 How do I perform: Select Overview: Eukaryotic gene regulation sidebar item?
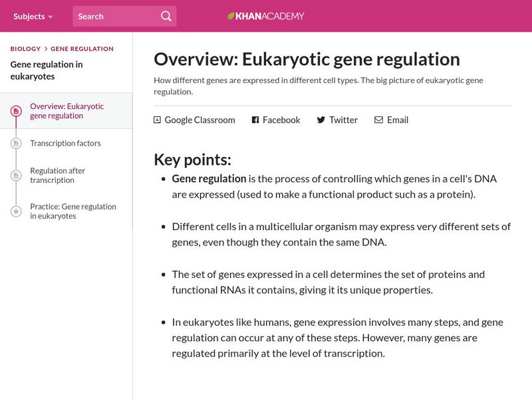[x=66, y=111]
